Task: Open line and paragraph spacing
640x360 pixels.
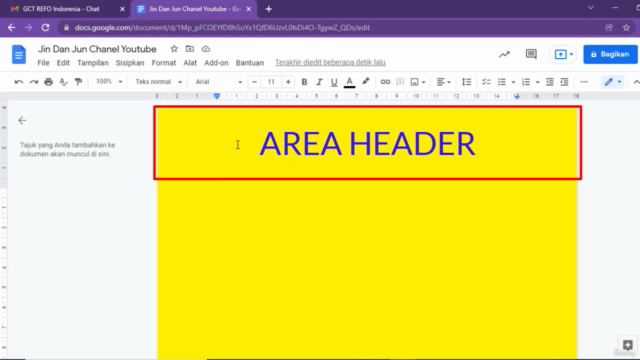Action: coord(466,82)
